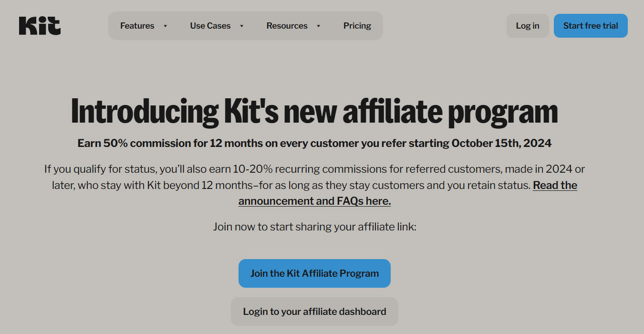
Task: Join the Kit Affiliate Program
Action: point(314,273)
